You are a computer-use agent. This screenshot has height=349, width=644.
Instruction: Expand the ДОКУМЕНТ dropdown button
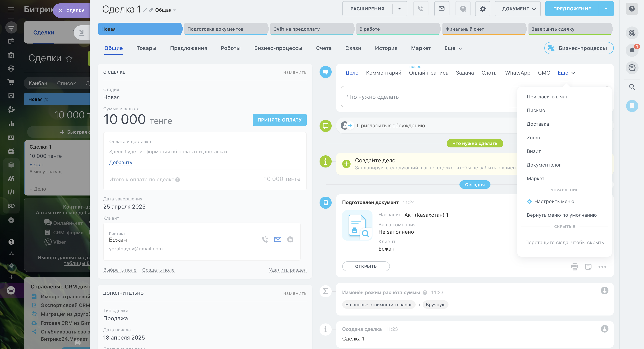[518, 9]
